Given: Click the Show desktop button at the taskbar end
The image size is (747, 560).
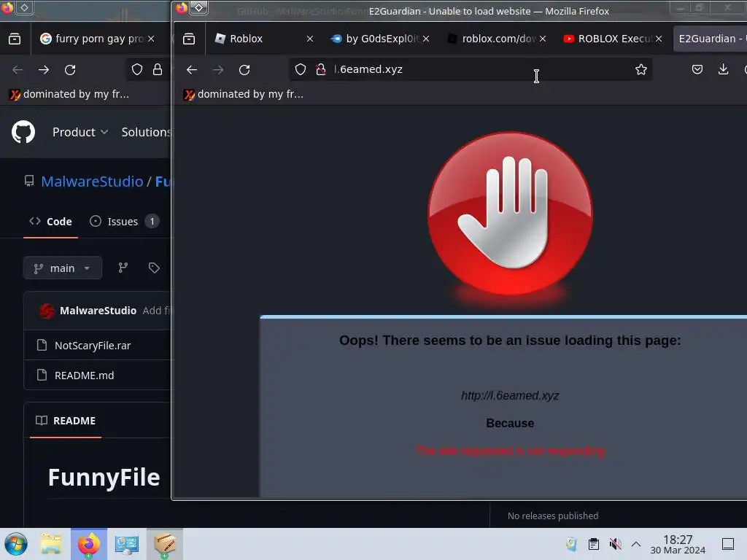Looking at the screenshot, I should (728, 544).
